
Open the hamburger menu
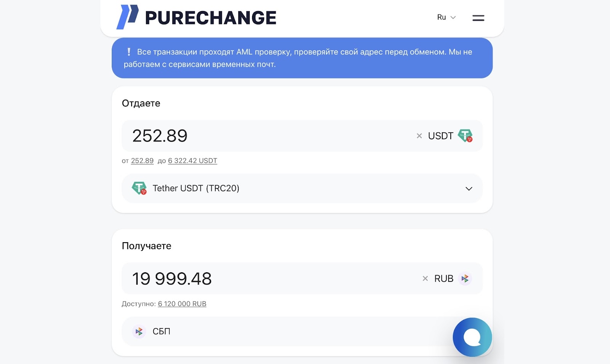click(x=478, y=18)
